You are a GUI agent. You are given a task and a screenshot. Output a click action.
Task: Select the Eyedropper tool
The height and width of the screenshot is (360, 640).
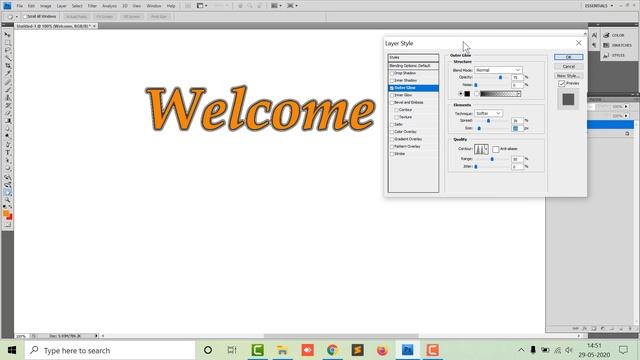pyautogui.click(x=7, y=73)
